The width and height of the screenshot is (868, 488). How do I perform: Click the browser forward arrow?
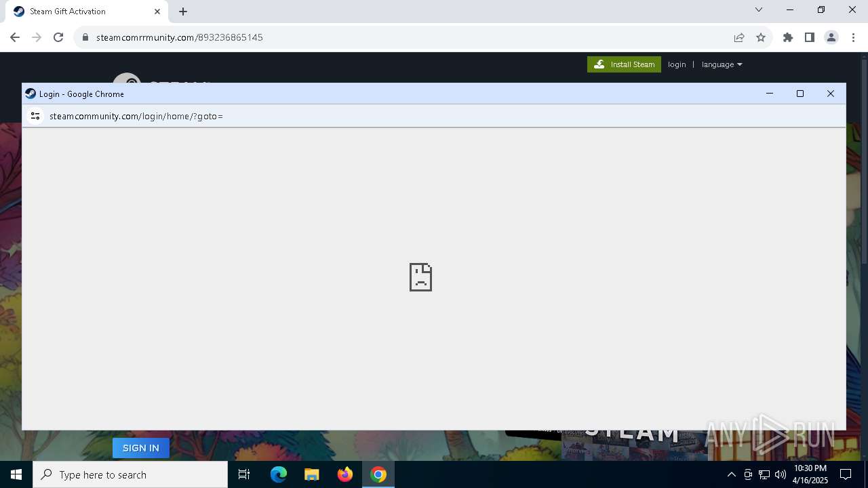pyautogui.click(x=37, y=37)
